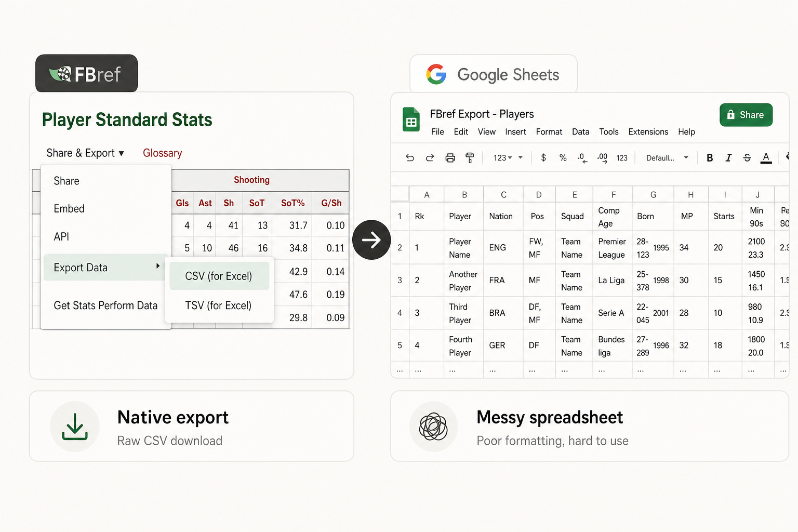This screenshot has width=798, height=532.
Task: Click the BRA nation cell
Action: pyautogui.click(x=503, y=313)
